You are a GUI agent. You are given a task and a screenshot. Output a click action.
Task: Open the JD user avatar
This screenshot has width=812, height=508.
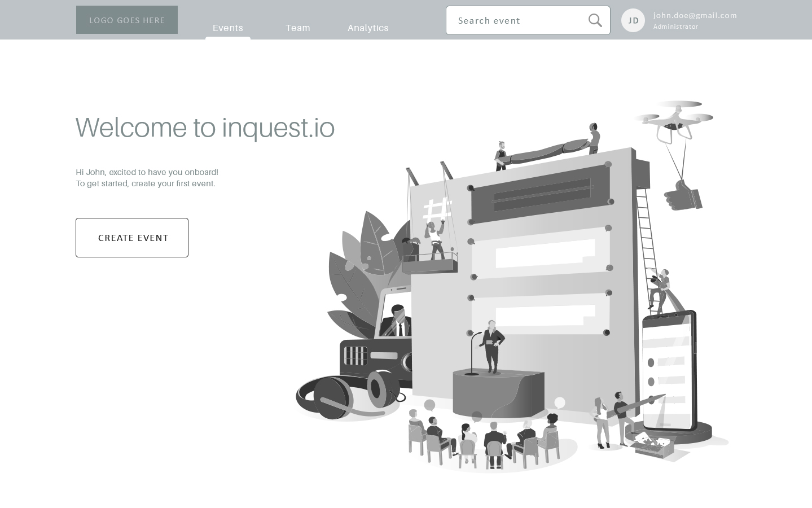pyautogui.click(x=633, y=20)
